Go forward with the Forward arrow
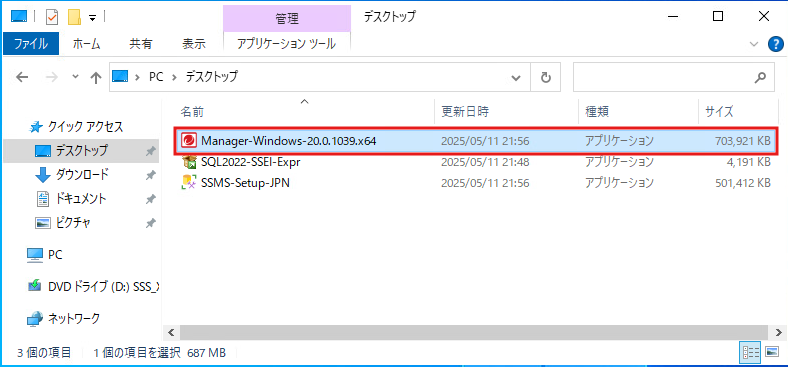Image resolution: width=788 pixels, height=367 pixels. tap(52, 77)
